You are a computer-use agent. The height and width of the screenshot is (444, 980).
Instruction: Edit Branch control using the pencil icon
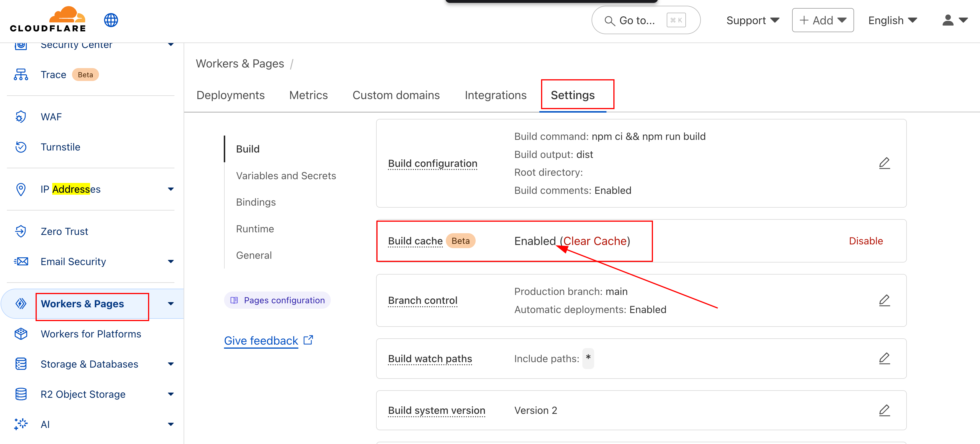pyautogui.click(x=884, y=300)
